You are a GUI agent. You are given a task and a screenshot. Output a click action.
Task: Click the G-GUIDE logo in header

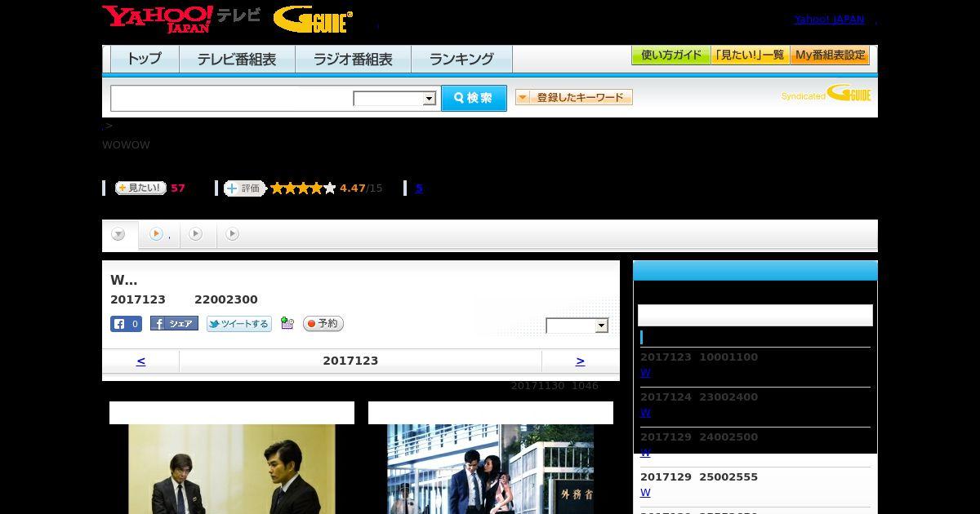(313, 20)
